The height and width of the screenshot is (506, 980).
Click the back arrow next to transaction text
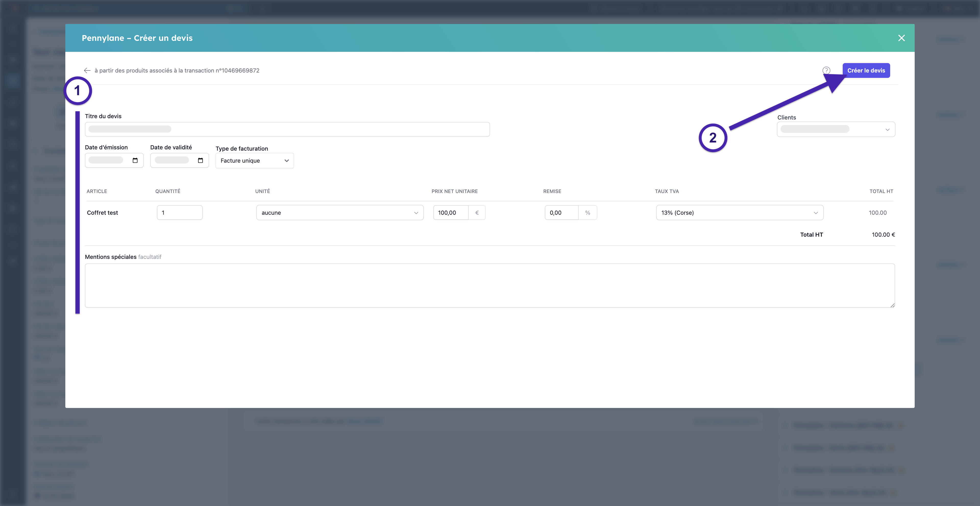coord(87,70)
